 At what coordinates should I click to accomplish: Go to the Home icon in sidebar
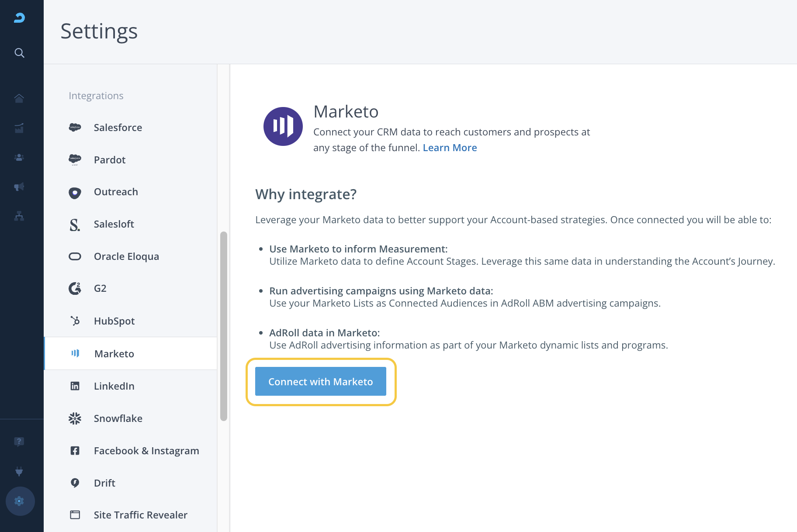click(19, 98)
